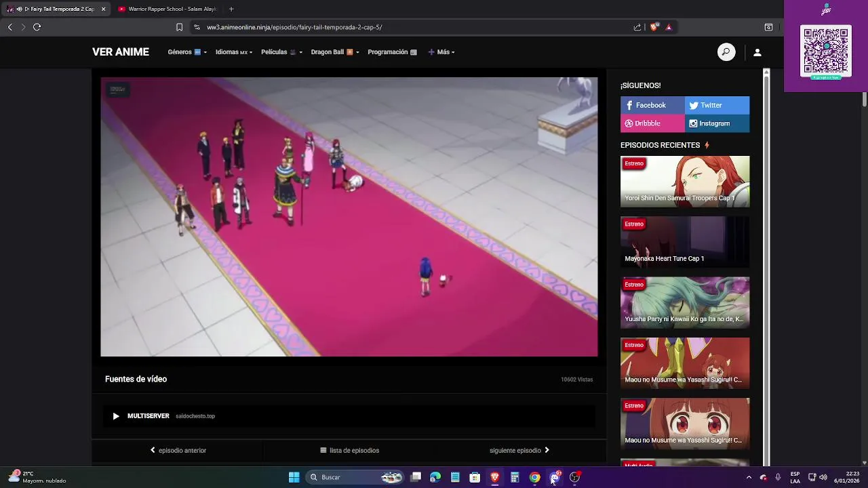This screenshot has width=868, height=488.
Task: Open the Programación menu item
Action: coord(392,52)
